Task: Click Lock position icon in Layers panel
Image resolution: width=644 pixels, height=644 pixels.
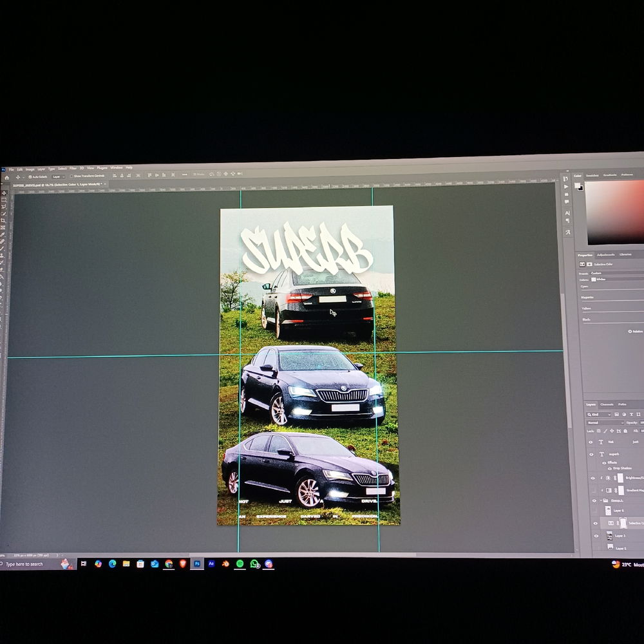Action: coord(612,431)
